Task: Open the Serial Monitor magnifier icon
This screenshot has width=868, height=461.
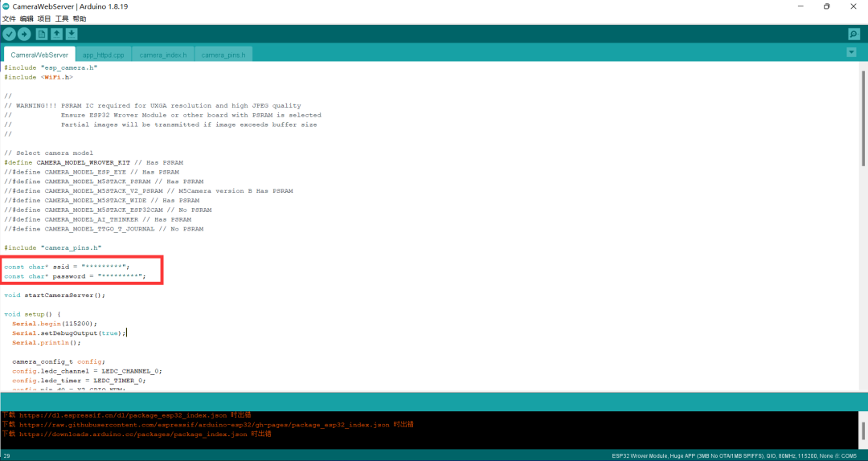Action: pyautogui.click(x=854, y=35)
